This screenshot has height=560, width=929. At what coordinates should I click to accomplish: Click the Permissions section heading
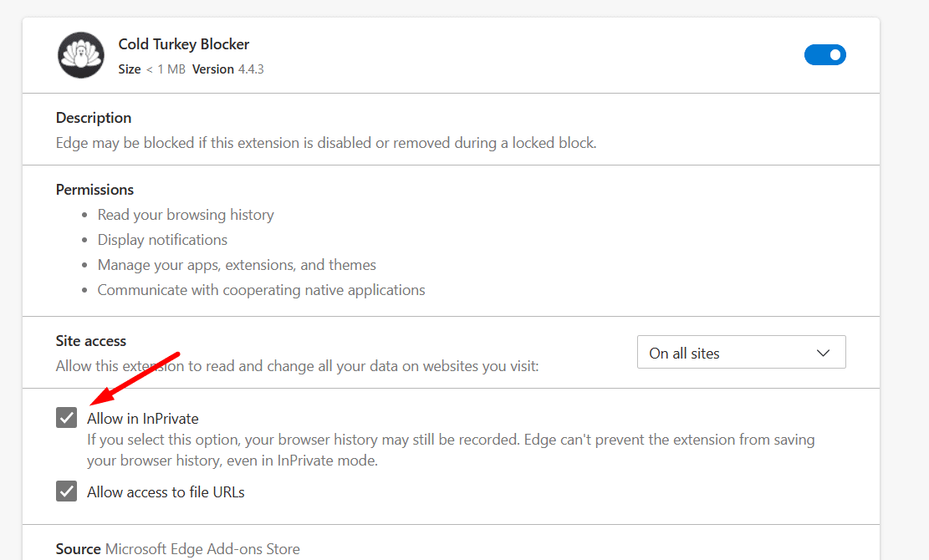point(94,190)
